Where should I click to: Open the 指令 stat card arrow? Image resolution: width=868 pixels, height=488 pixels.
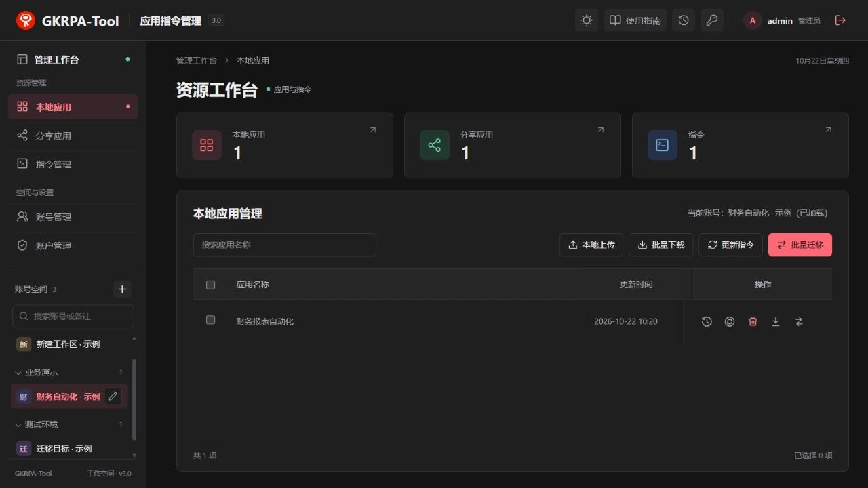click(828, 130)
